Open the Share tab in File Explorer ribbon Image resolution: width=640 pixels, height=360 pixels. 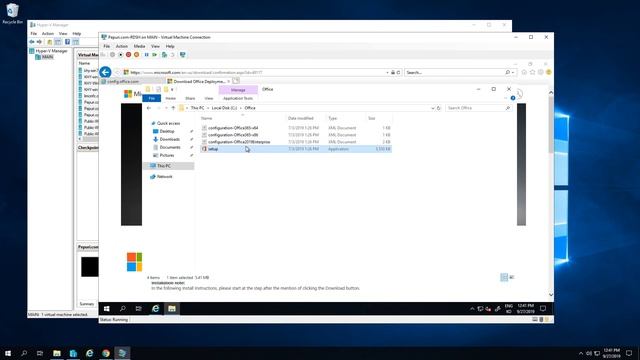190,98
